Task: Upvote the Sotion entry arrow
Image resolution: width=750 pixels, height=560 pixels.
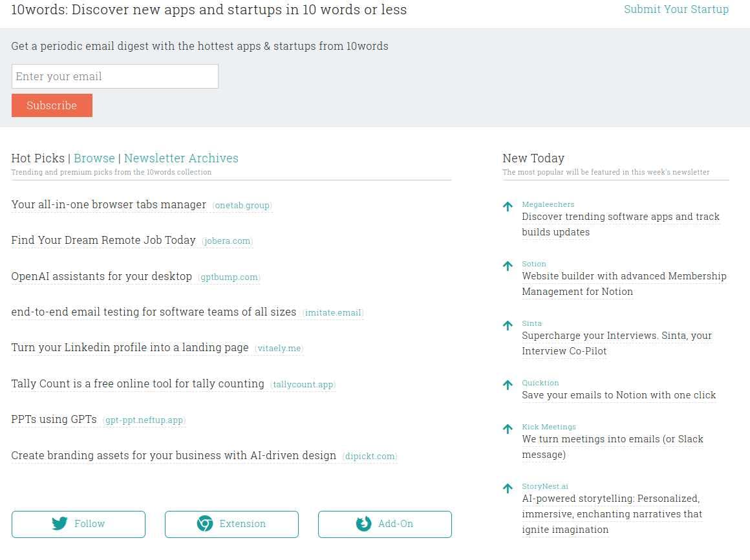Action: click(x=508, y=266)
